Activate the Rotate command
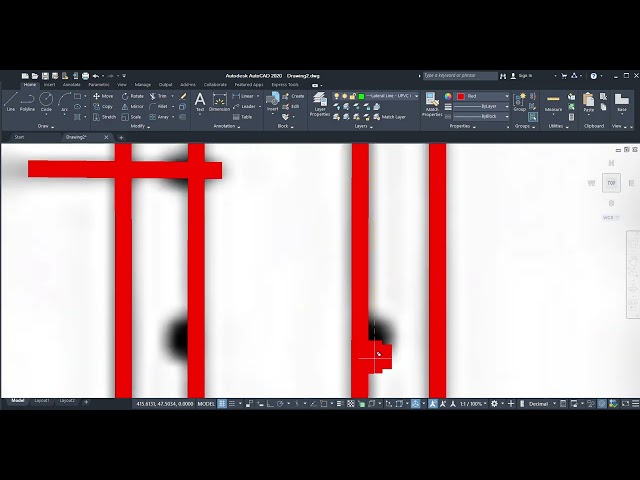 tap(133, 96)
